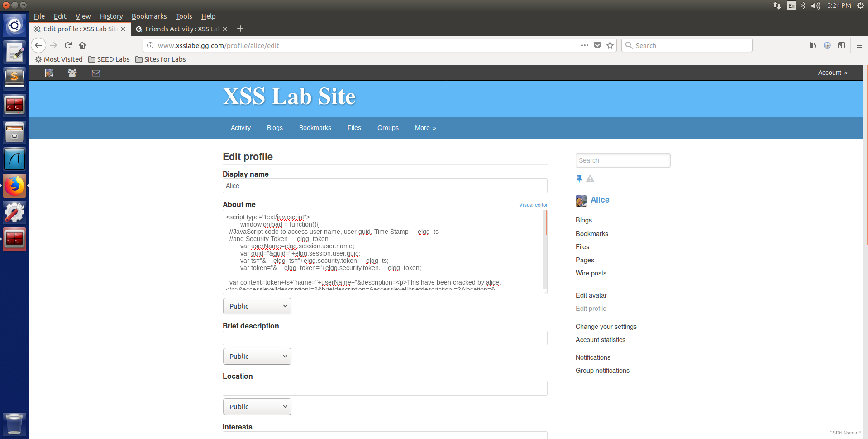Image resolution: width=868 pixels, height=439 pixels.
Task: Save page to Pocket
Action: click(597, 45)
